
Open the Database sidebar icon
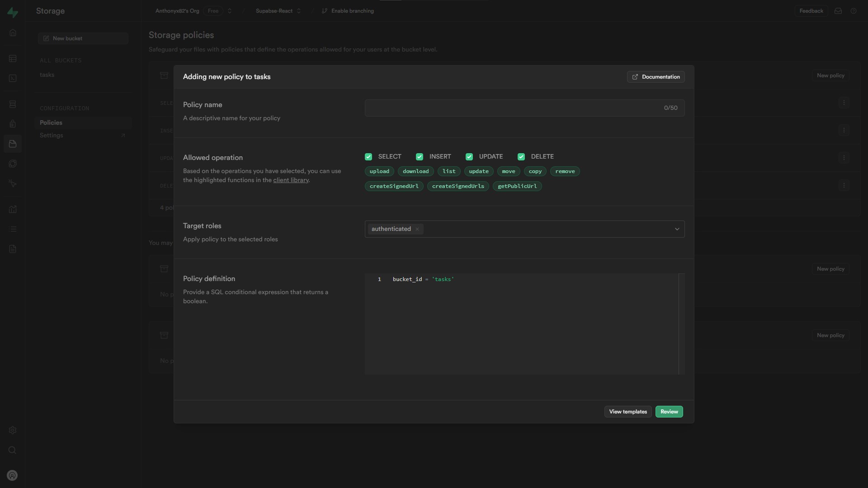[x=13, y=104]
